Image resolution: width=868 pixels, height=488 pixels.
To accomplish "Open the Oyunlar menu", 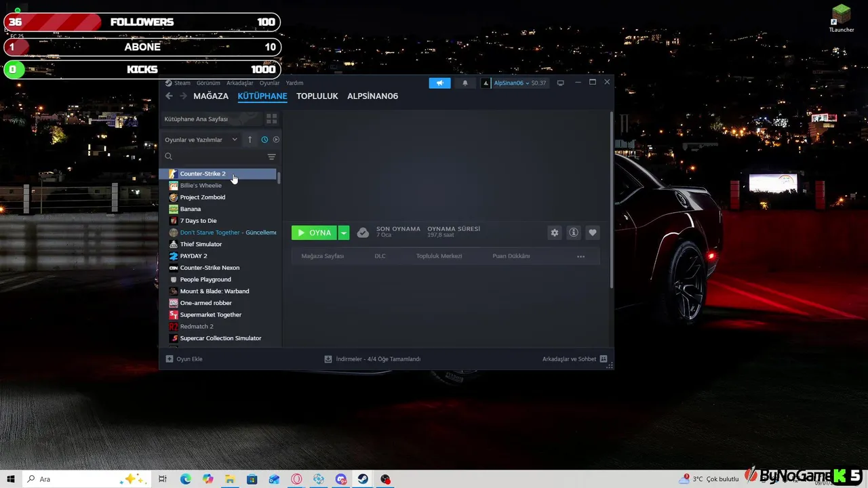I will [x=269, y=83].
